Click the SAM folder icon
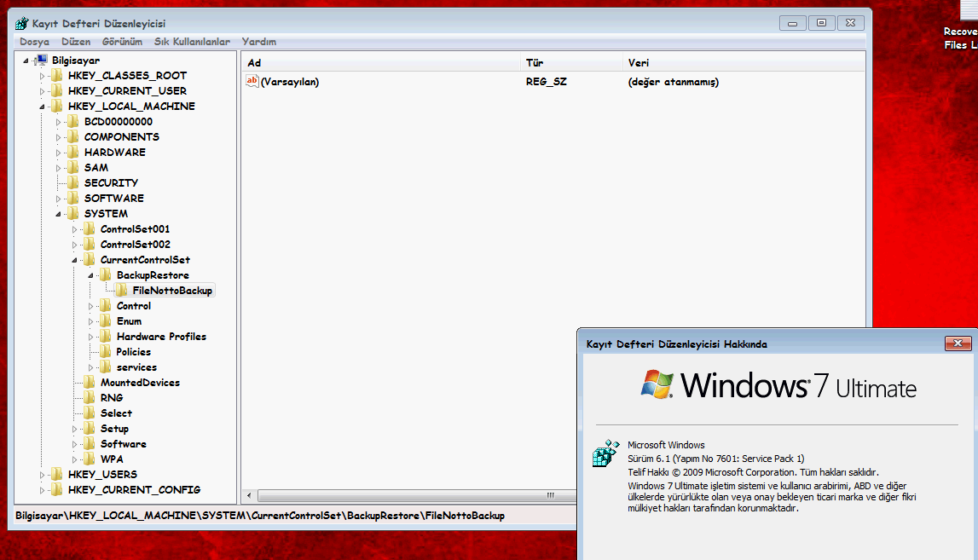Screen dimensions: 978x560 pyautogui.click(x=73, y=167)
